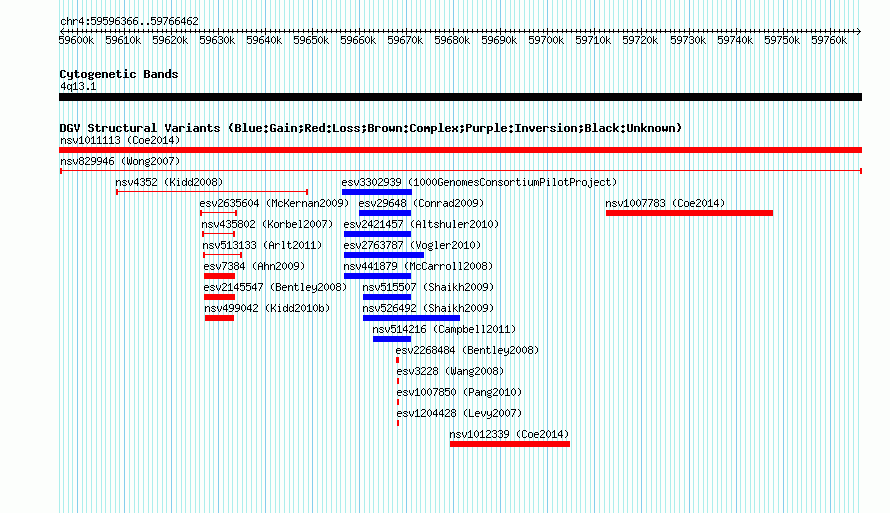Click the 59680k ruler tick label
Image resolution: width=890 pixels, height=513 pixels.
[452, 40]
